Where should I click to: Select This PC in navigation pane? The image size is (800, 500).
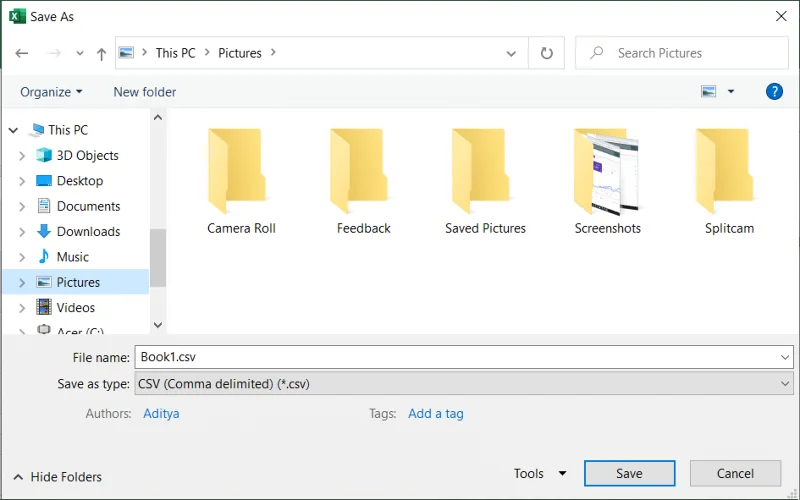pos(68,130)
